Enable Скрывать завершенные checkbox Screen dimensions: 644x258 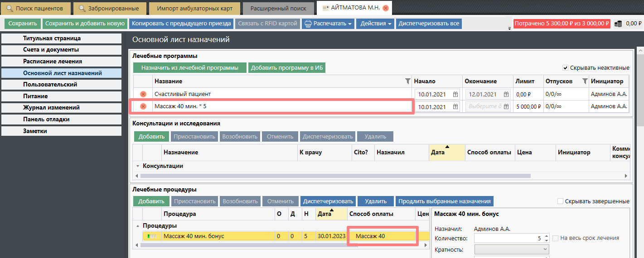coord(560,201)
